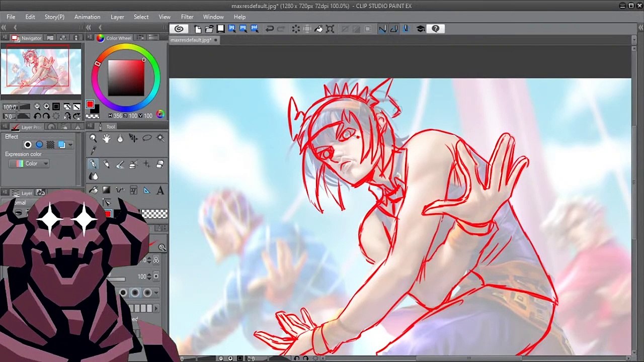The height and width of the screenshot is (362, 644).
Task: Click the red main color swatch
Action: point(90,105)
